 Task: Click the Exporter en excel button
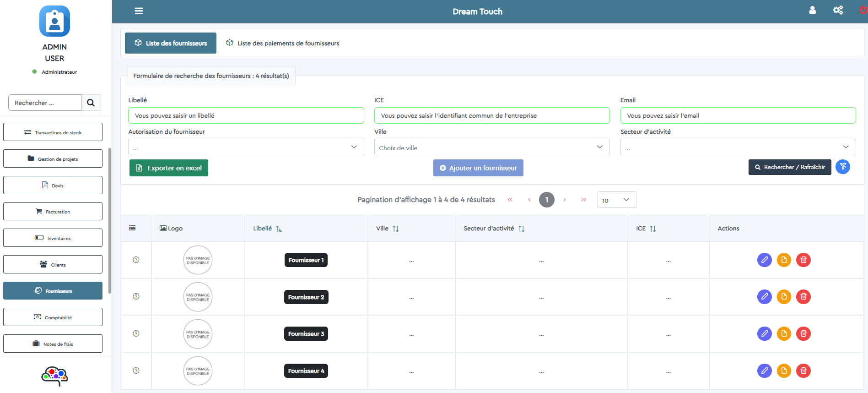169,168
